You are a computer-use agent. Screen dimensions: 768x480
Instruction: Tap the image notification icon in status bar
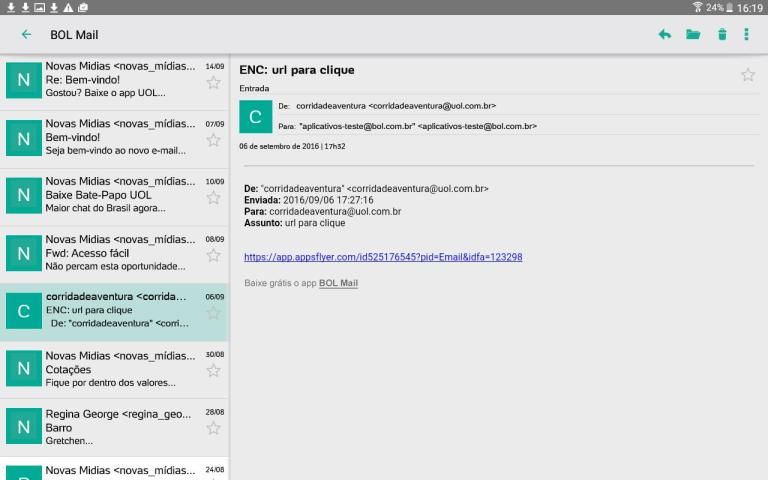tap(39, 7)
